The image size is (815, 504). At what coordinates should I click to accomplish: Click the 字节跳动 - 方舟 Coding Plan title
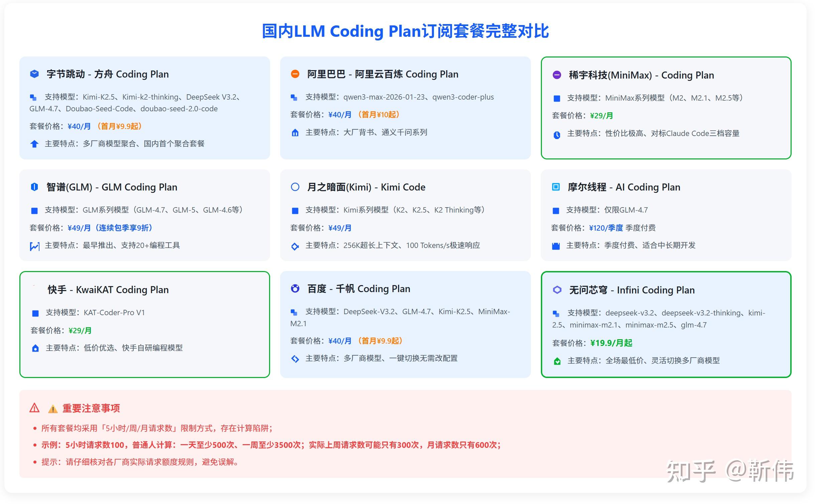click(x=108, y=74)
